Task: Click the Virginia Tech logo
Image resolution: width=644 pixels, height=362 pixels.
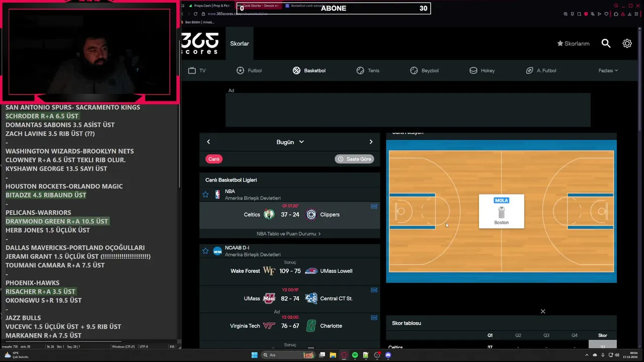Action: 269,326
